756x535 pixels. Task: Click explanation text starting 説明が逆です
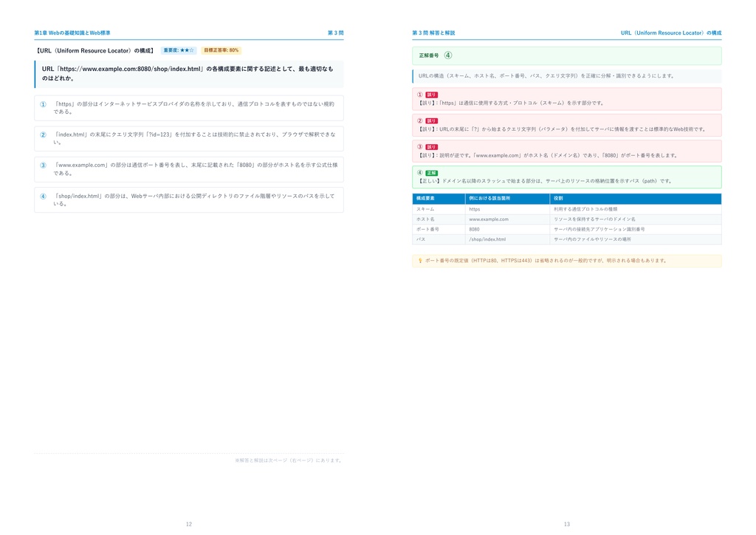[549, 155]
